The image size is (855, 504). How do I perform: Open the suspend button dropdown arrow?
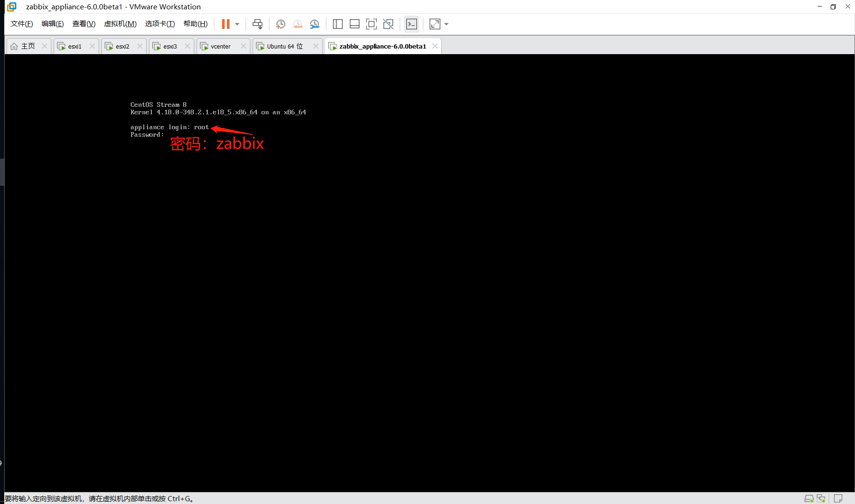[236, 24]
